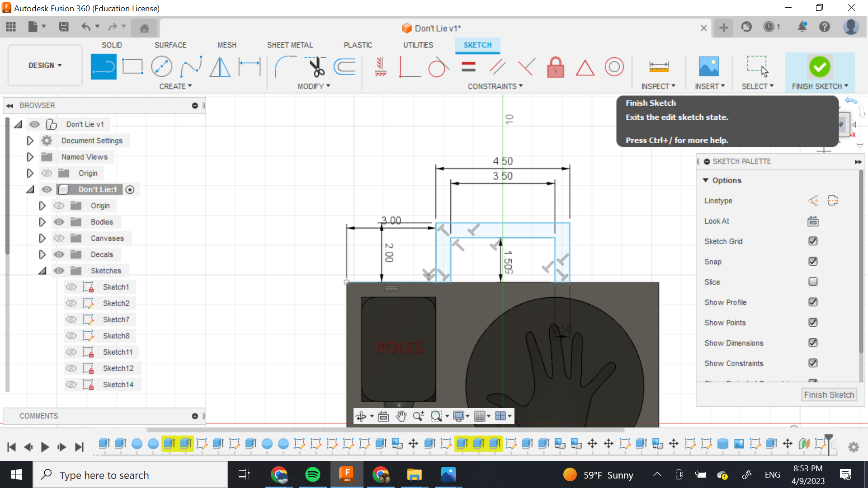868x488 pixels.
Task: Open the DESIGN workspace dropdown
Action: tap(45, 66)
